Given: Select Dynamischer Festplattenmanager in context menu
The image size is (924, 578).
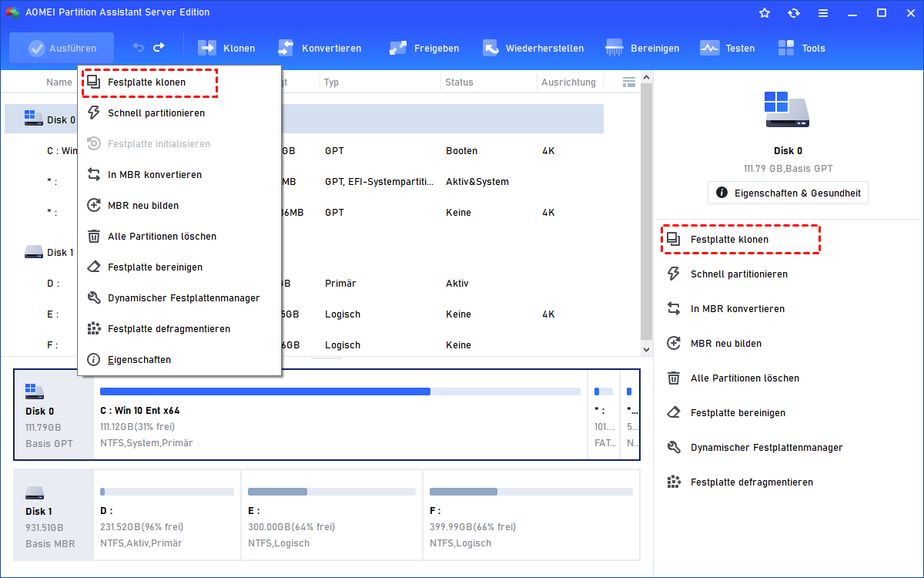Looking at the screenshot, I should coord(179,298).
